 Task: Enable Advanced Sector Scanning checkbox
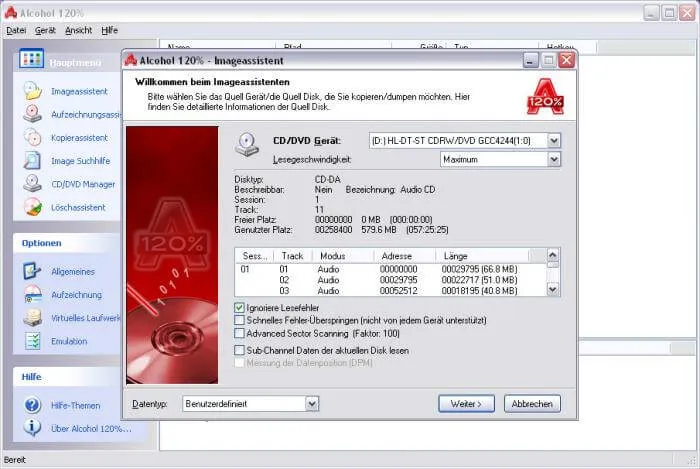239,333
